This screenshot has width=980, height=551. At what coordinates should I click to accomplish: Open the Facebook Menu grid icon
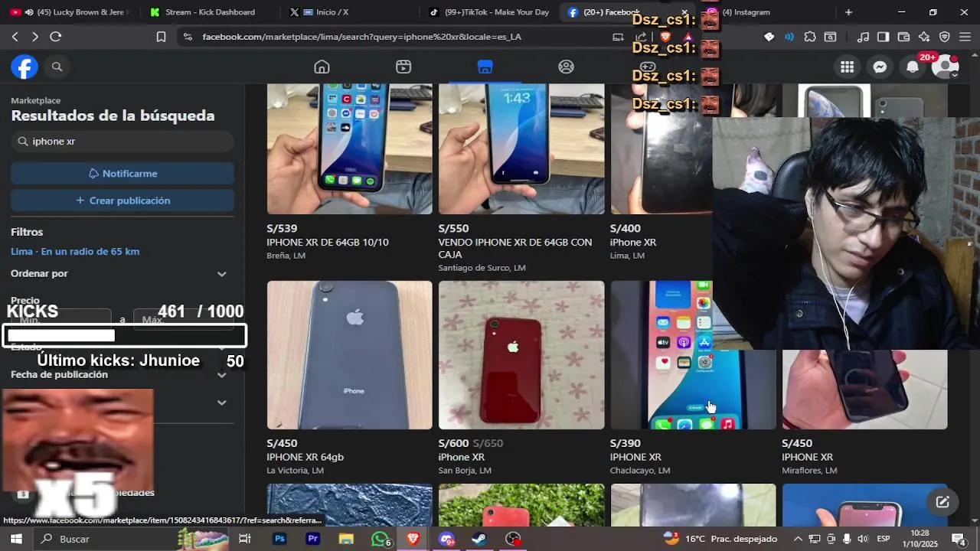coord(847,67)
